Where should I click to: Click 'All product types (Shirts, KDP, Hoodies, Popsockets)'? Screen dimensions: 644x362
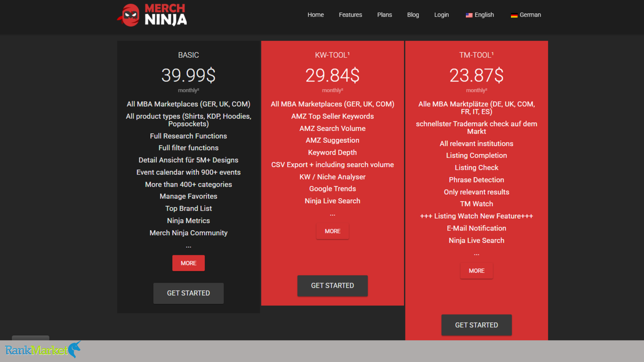click(x=188, y=120)
